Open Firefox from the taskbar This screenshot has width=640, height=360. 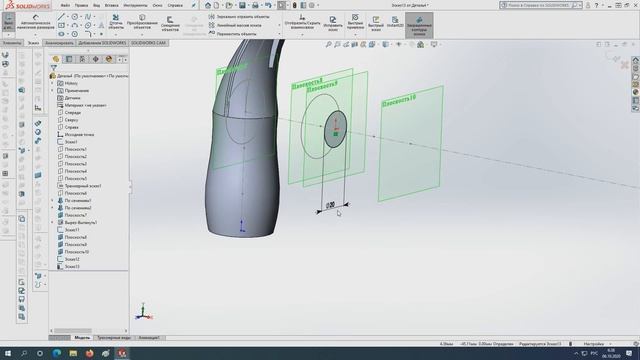click(x=89, y=353)
